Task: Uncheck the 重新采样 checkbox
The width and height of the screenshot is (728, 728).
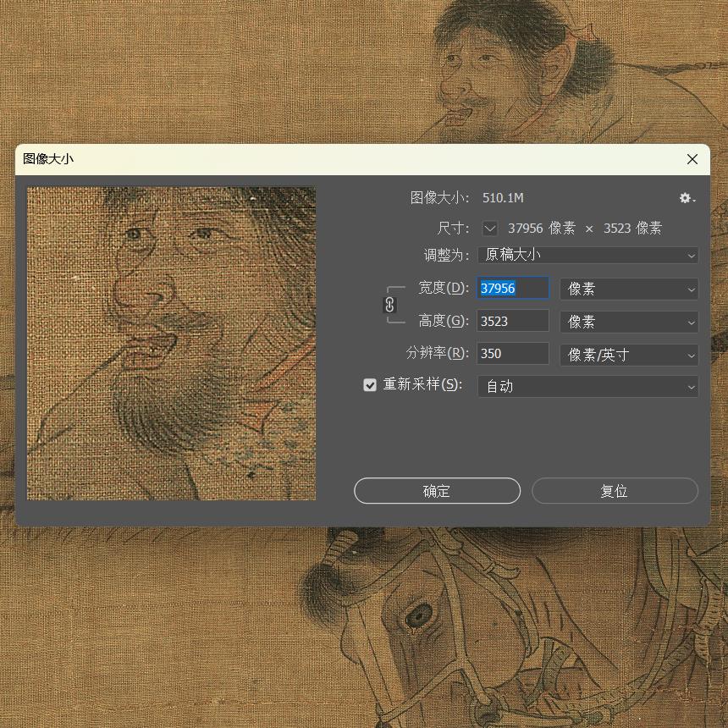Action: (370, 385)
